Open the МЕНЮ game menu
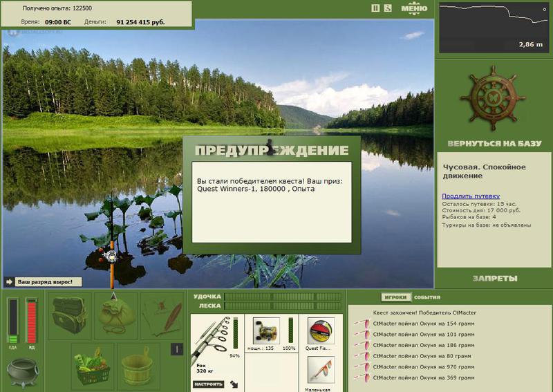 414,8
